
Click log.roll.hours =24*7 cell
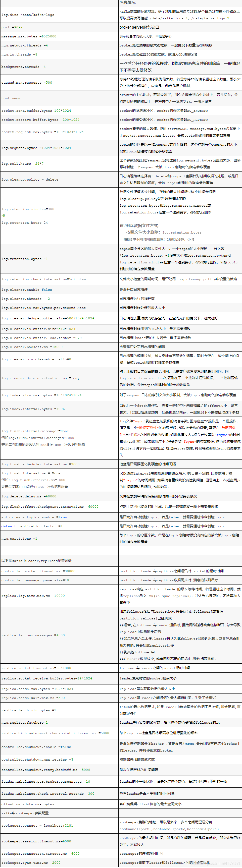(59, 164)
